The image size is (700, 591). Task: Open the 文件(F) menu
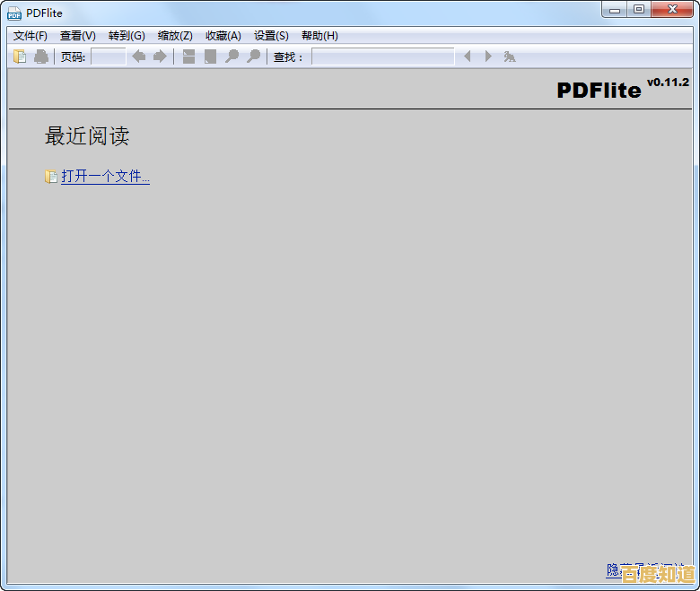(x=30, y=36)
